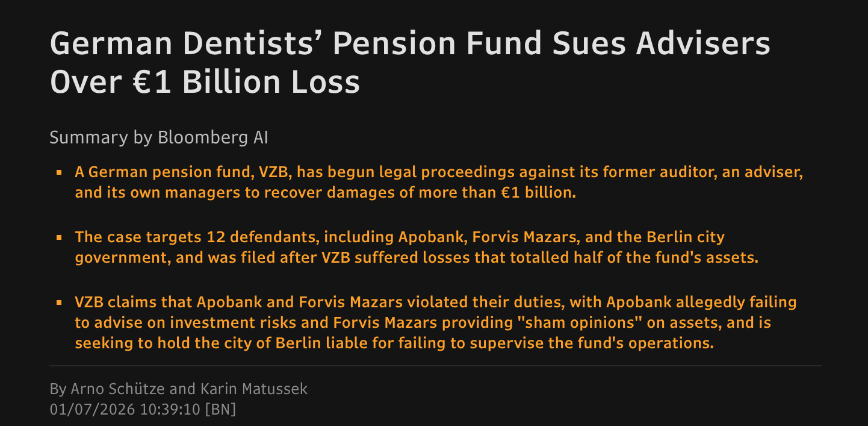Screen dimensions: 868x426
Task: Click the third orange bullet marker
Action: pyautogui.click(x=59, y=302)
